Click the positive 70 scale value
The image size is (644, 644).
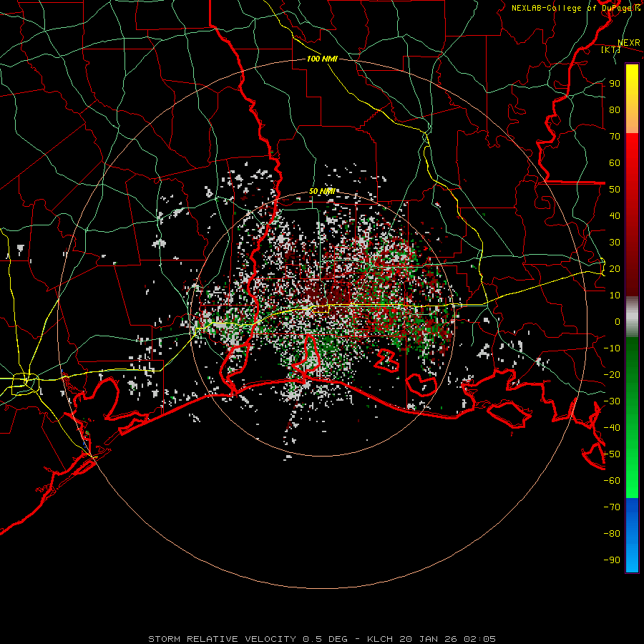(x=615, y=137)
